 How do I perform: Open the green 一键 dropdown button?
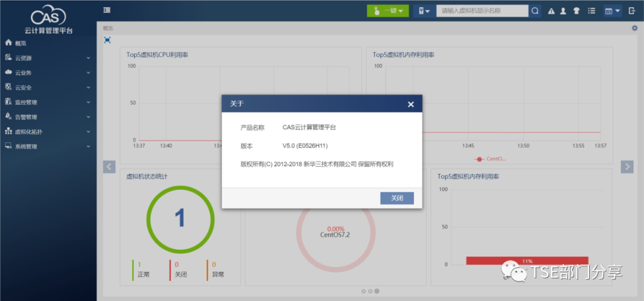point(388,11)
